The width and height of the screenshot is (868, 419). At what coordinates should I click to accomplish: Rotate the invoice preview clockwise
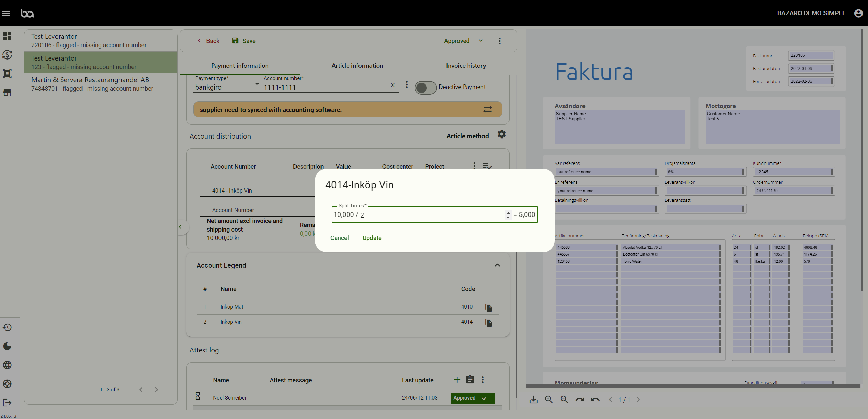tap(579, 400)
